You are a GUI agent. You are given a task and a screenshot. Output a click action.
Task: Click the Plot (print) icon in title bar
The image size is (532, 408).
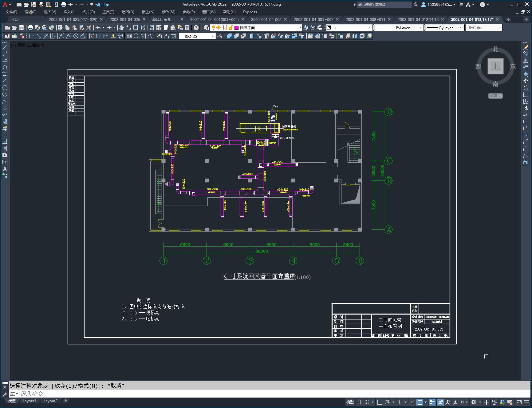pos(63,4)
